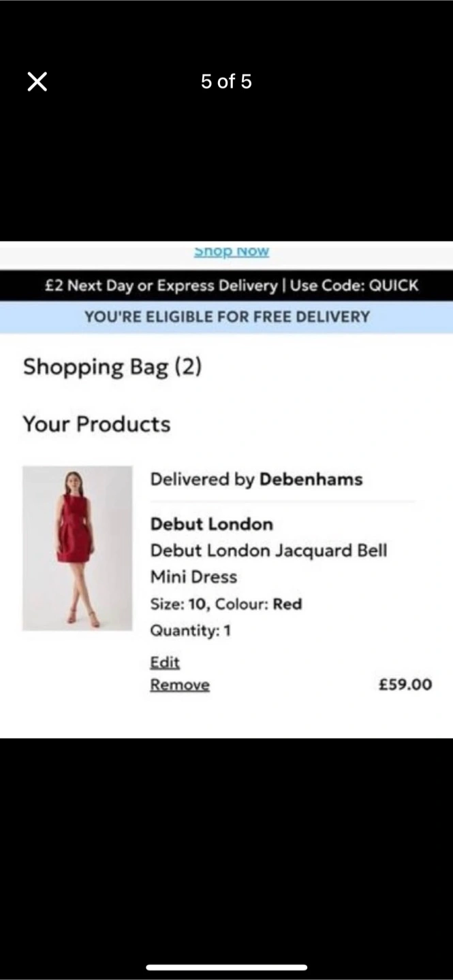Screen dimensions: 453x980
Task: Open the partially visible Shop Now link
Action: [232, 251]
